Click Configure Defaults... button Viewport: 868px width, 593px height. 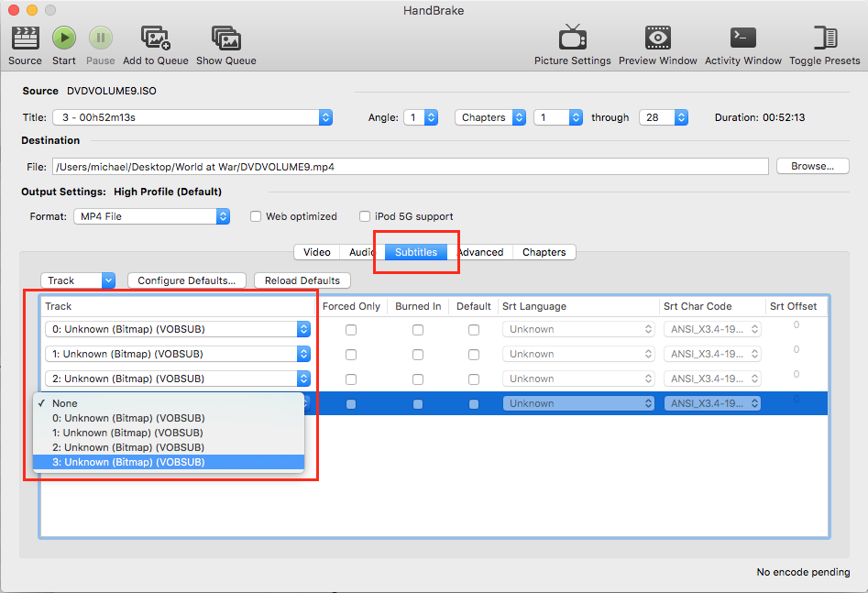[x=187, y=280]
